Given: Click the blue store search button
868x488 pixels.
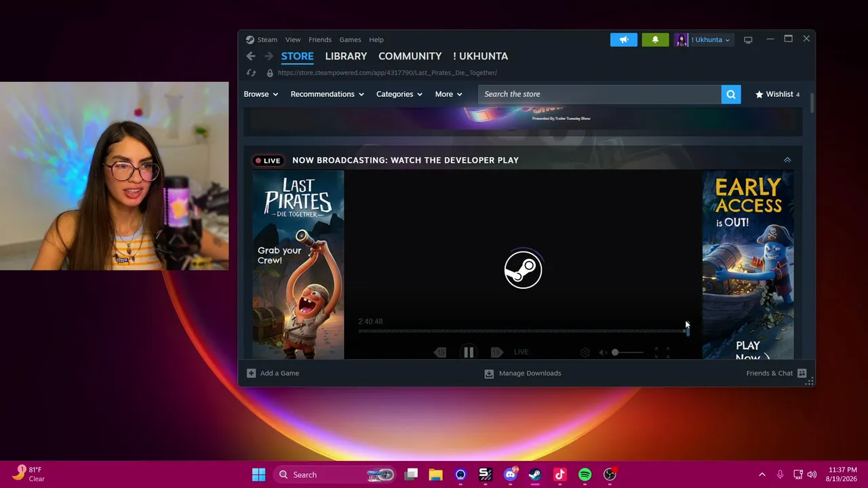Looking at the screenshot, I should pyautogui.click(x=731, y=94).
